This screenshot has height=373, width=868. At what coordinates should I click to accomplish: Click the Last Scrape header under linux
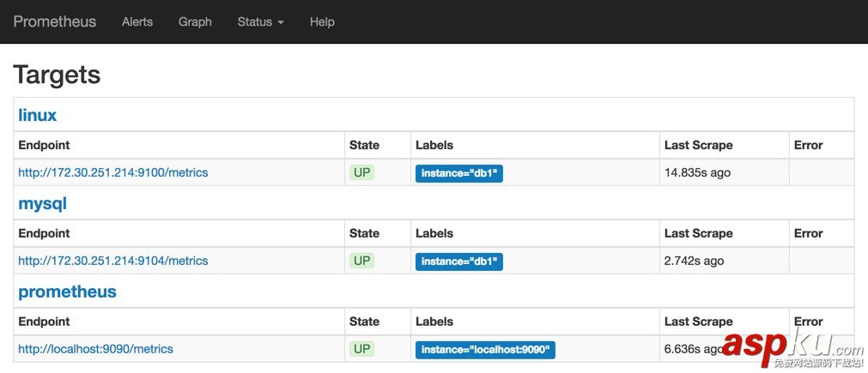coord(698,145)
